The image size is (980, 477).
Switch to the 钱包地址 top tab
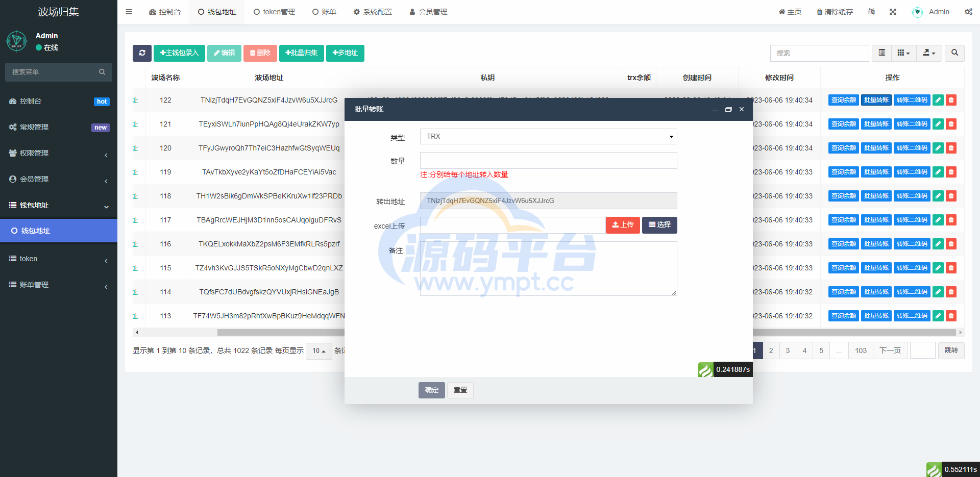click(x=217, y=12)
